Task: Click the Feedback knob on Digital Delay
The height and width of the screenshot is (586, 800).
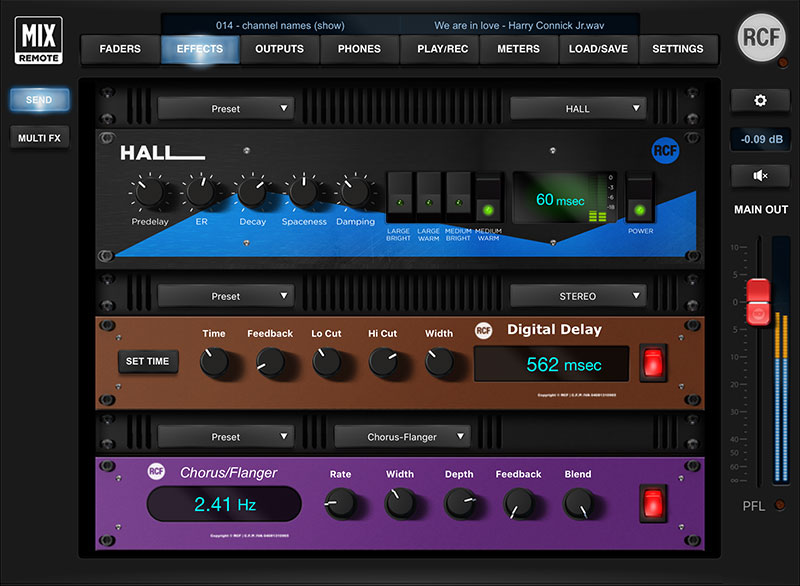Action: (269, 362)
